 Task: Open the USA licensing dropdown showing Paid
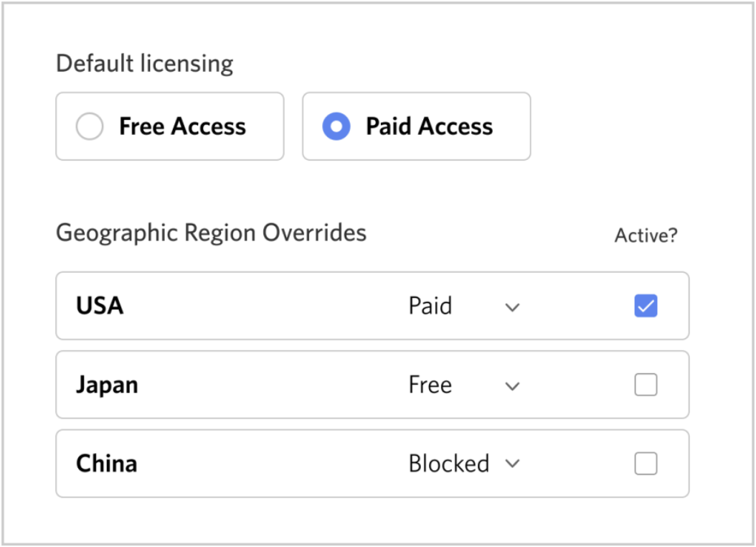pyautogui.click(x=430, y=307)
